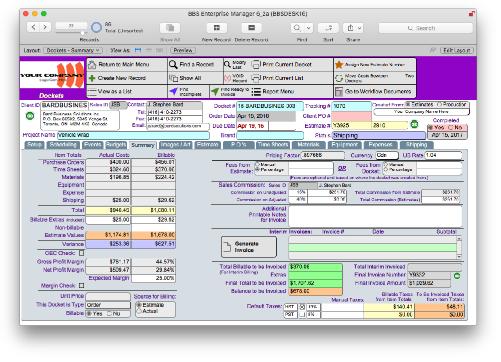
Task: Click interim invoices list scrollbar
Action: click(x=459, y=247)
